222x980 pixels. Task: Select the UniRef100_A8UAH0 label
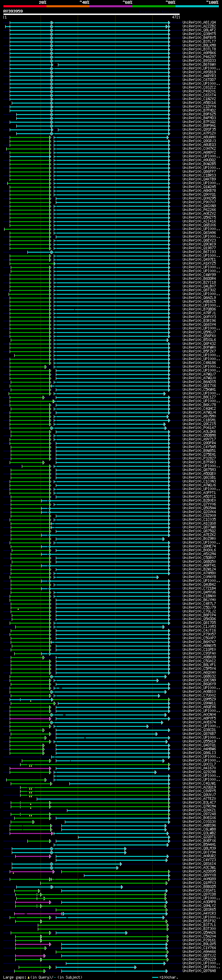click(x=199, y=137)
